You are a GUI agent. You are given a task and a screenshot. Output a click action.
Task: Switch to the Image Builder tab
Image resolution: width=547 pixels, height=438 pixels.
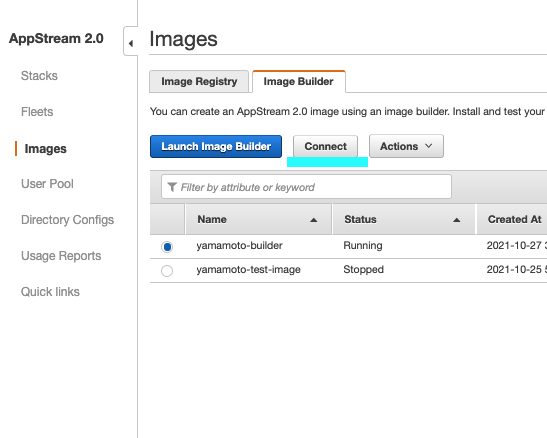[299, 82]
